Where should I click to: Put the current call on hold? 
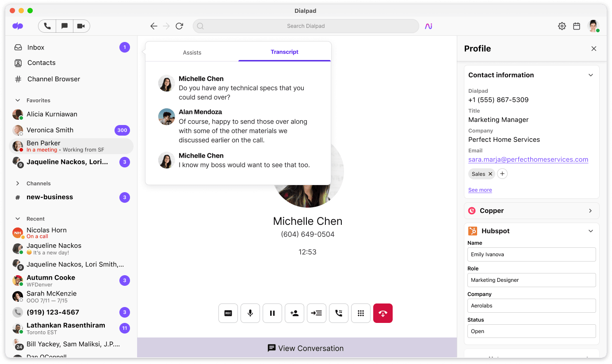[272, 313]
